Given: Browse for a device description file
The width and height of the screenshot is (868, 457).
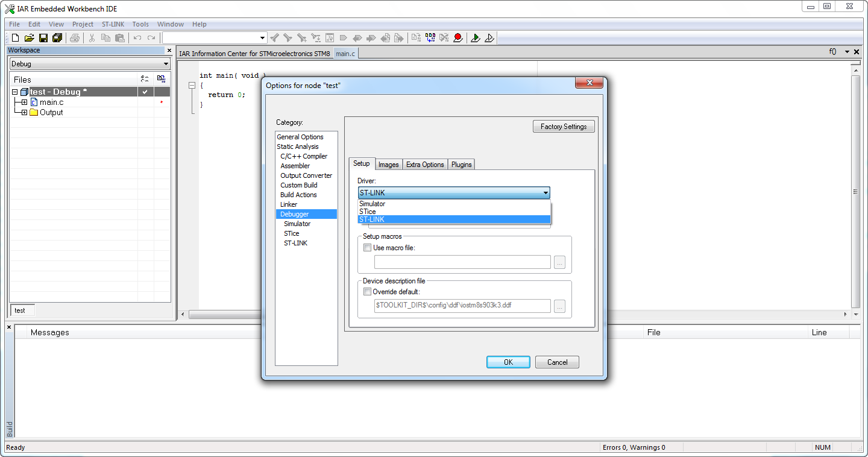Looking at the screenshot, I should [560, 306].
